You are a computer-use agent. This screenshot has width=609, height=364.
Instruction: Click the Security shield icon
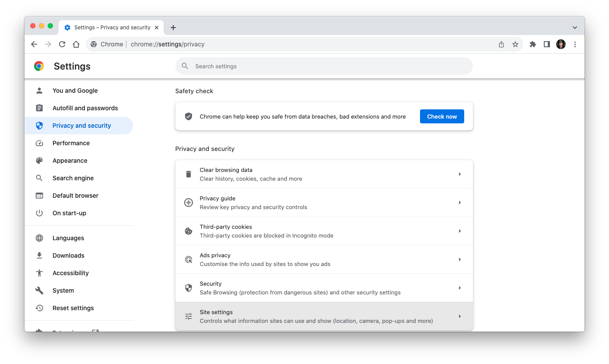188,287
